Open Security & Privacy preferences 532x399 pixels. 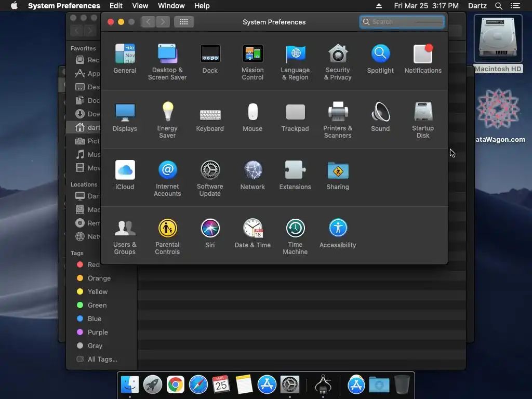pyautogui.click(x=338, y=62)
